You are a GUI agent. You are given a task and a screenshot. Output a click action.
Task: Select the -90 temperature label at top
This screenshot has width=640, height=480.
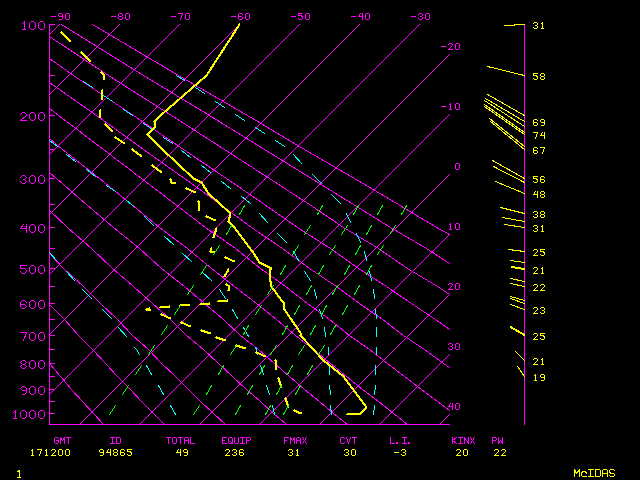click(61, 17)
